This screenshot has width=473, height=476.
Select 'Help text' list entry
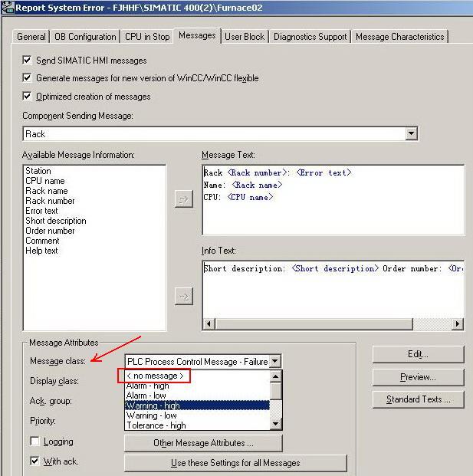tap(41, 251)
